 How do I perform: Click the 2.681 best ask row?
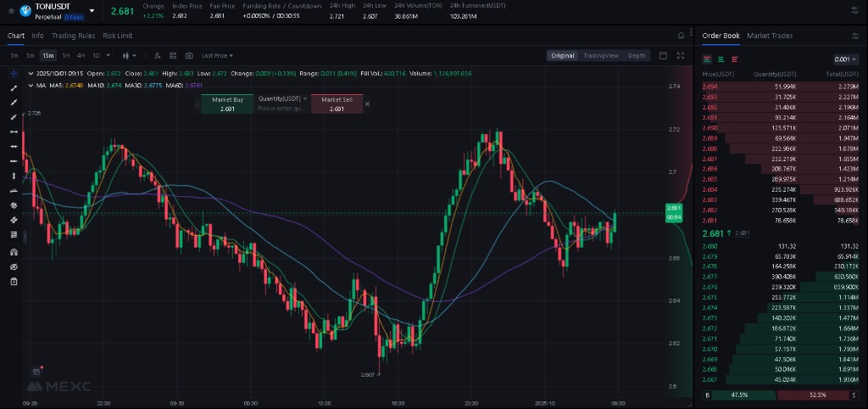point(781,221)
